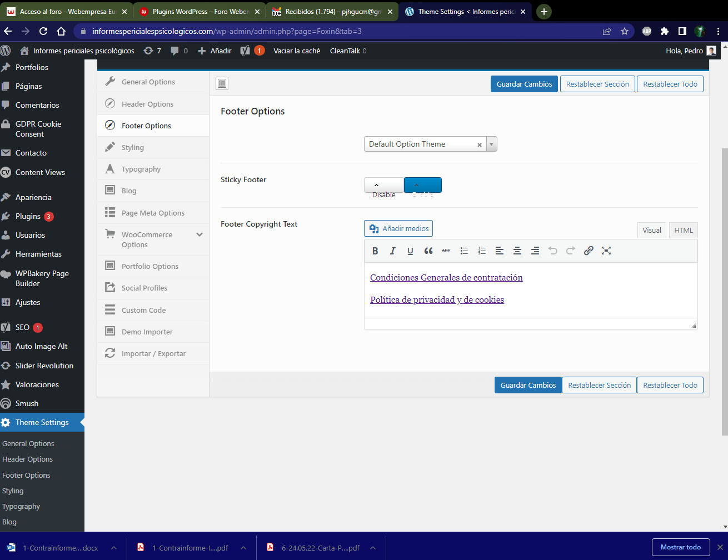Open the AdBlock Plus extension icon
Viewport: 728px width, 560px height.
pos(647,31)
